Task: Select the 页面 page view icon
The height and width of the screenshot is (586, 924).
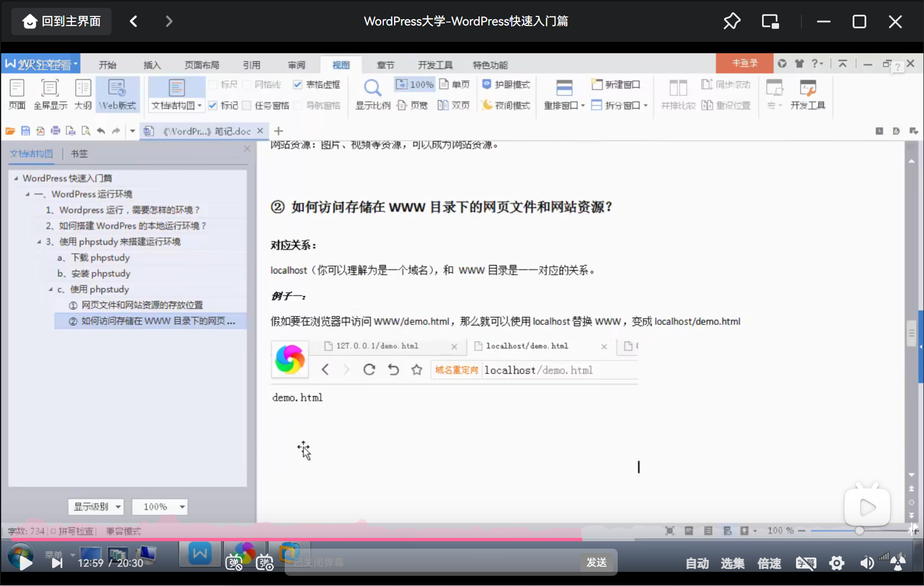Action: pyautogui.click(x=17, y=95)
